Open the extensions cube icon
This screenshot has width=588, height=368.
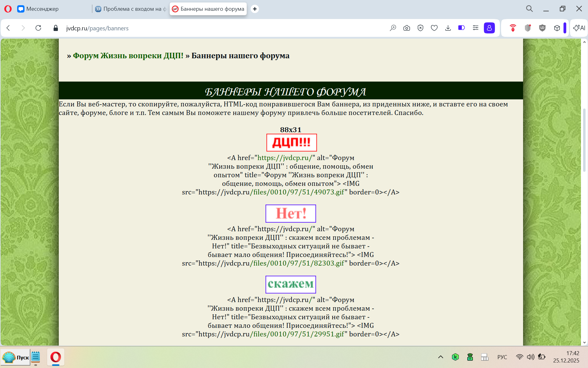point(557,28)
